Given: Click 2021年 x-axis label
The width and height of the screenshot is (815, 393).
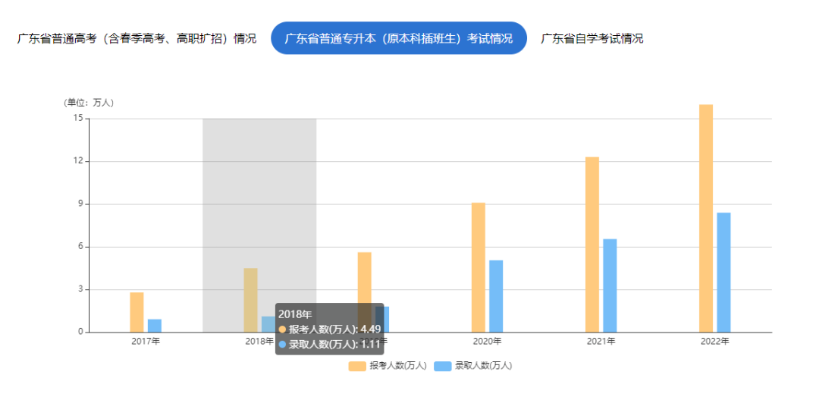Looking at the screenshot, I should pyautogui.click(x=601, y=342).
